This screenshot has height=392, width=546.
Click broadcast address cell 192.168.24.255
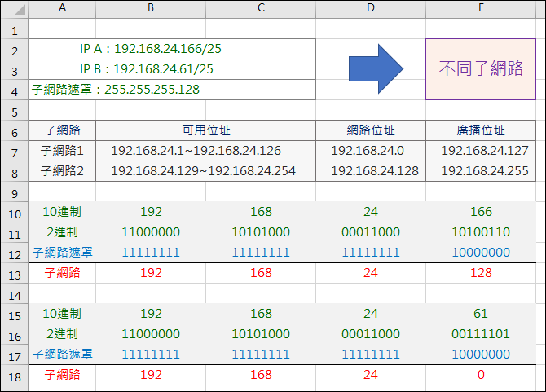(481, 171)
